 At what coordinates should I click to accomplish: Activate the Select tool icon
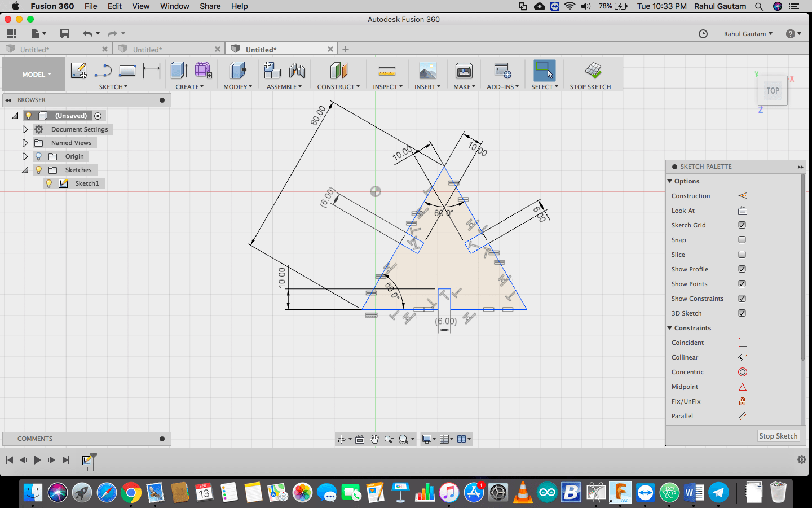pos(544,71)
